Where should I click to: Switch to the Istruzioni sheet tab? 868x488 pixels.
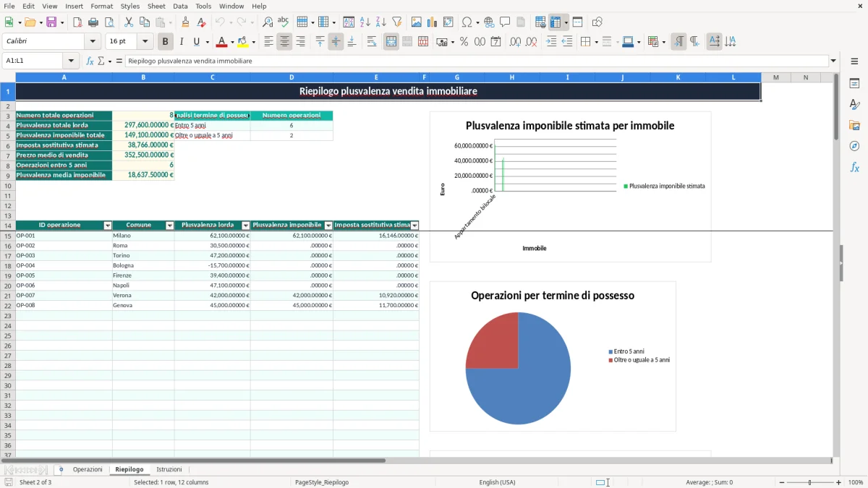pos(169,470)
